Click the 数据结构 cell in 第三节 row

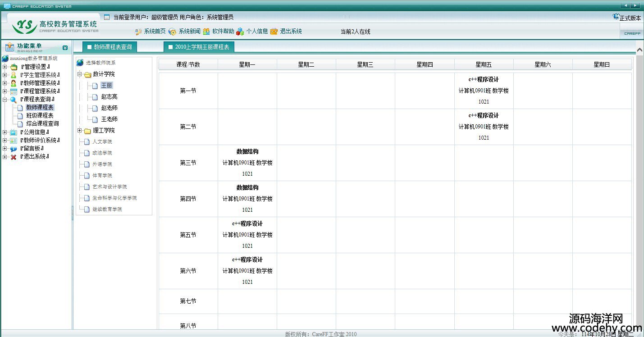click(247, 163)
